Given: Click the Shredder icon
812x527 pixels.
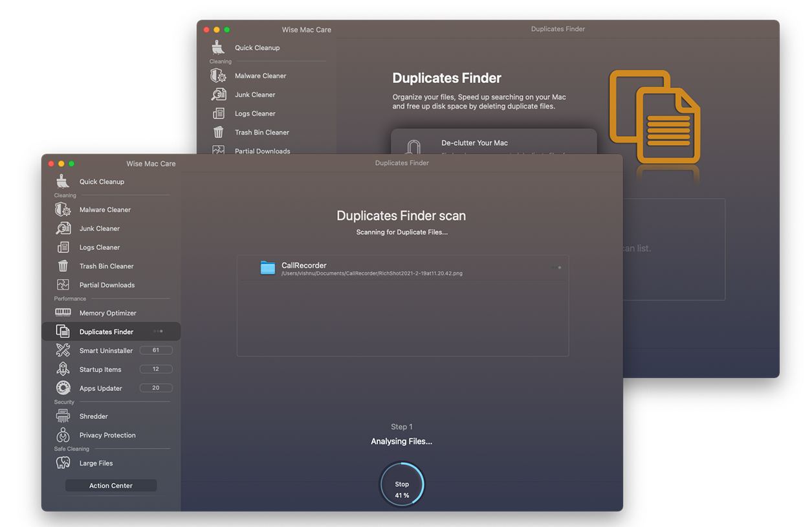Looking at the screenshot, I should coord(63,416).
